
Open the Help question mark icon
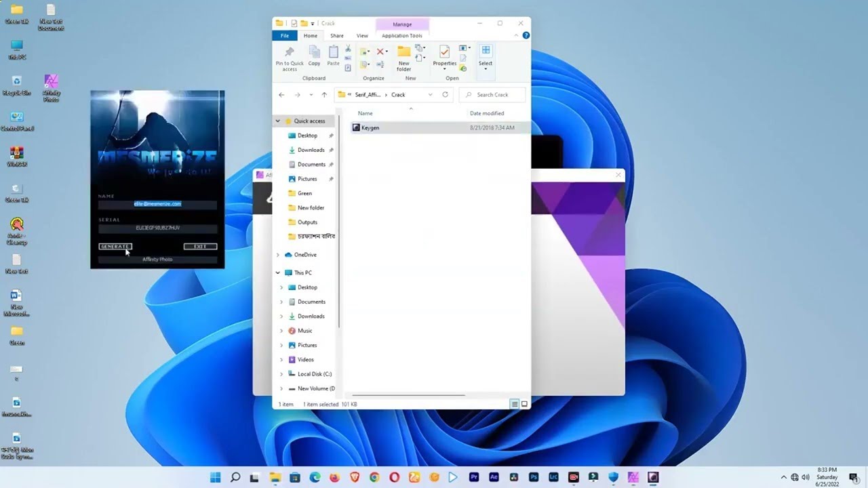[x=526, y=35]
